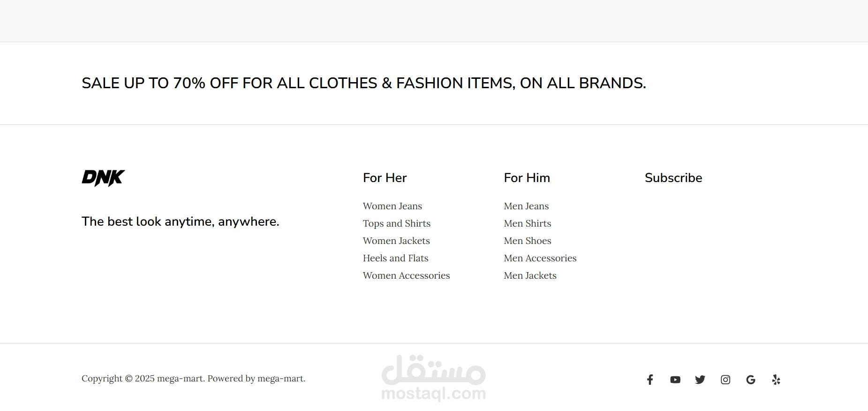Click the Subscribe heading
This screenshot has height=411, width=868.
[x=673, y=178]
